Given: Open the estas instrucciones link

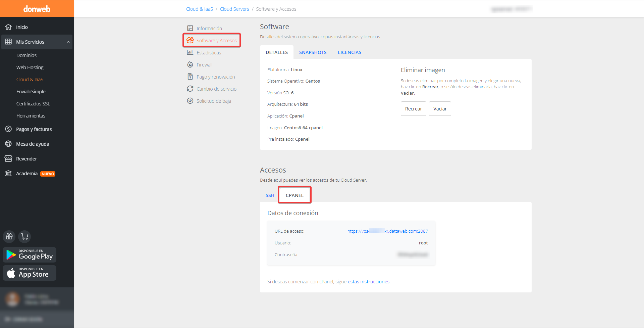Looking at the screenshot, I should pos(368,282).
